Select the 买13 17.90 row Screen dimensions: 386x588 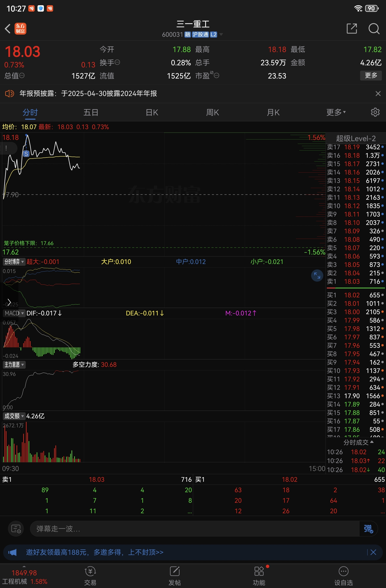point(355,396)
